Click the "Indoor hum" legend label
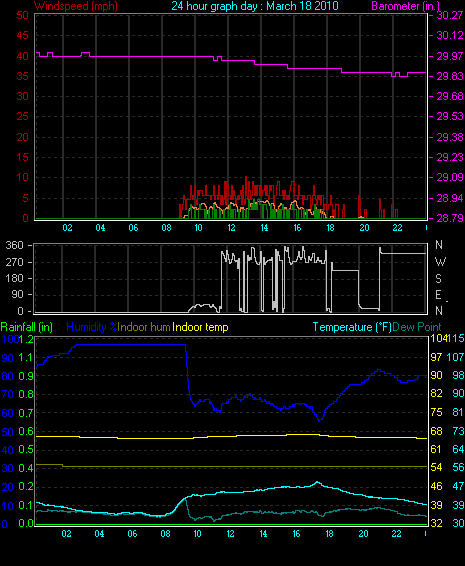The image size is (465, 566). [144, 327]
